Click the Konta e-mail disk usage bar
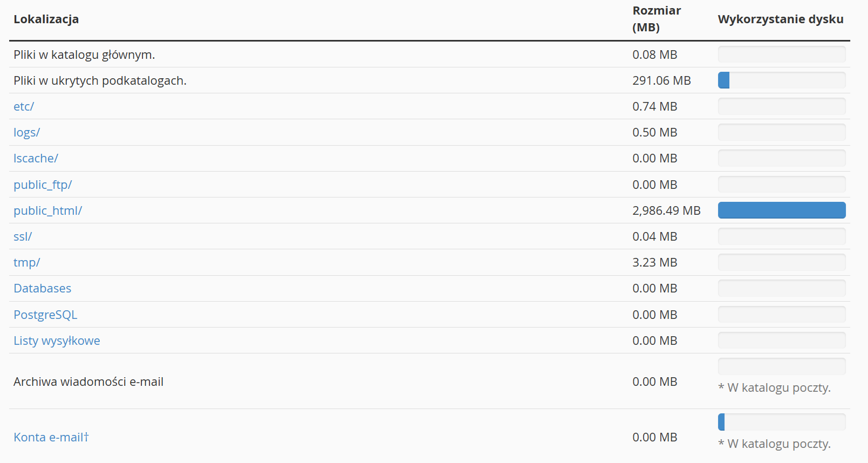 (x=782, y=422)
